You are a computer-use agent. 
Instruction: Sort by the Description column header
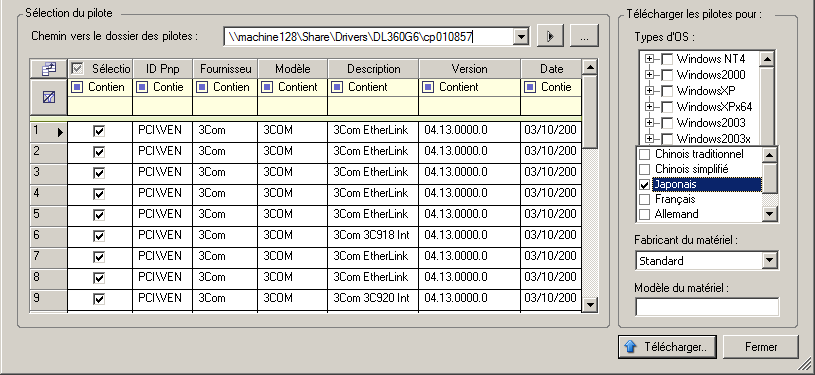point(373,69)
